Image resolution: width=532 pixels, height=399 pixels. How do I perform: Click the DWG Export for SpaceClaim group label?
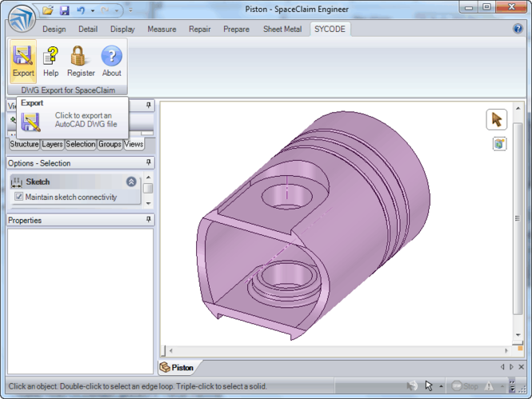point(68,90)
